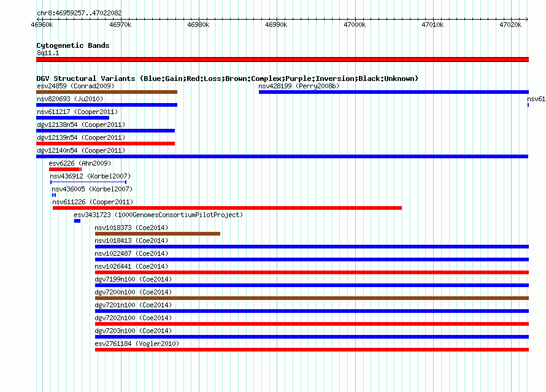
Task: Click the 46990k ruler label
Action: (277, 25)
